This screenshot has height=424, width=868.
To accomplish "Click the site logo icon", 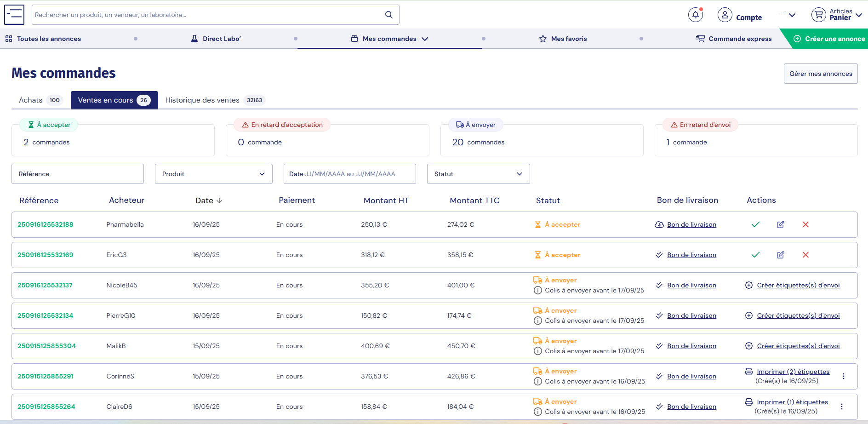I will 14,15.
